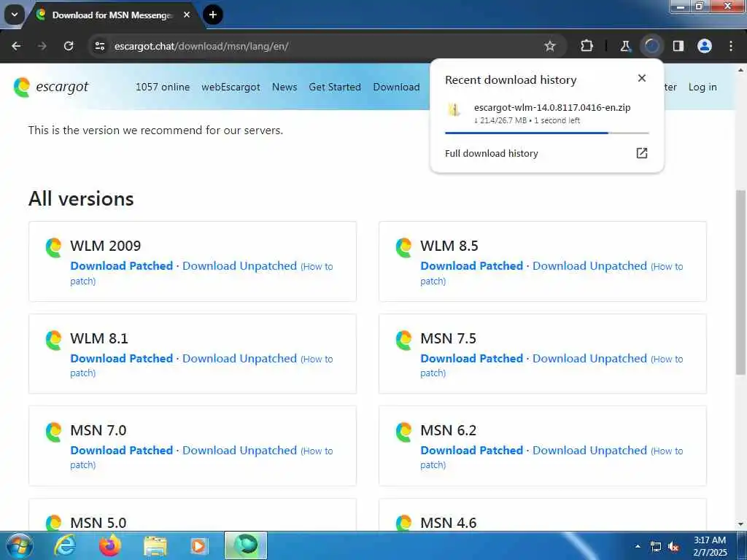Open the Chrome Labs flask icon

625,46
